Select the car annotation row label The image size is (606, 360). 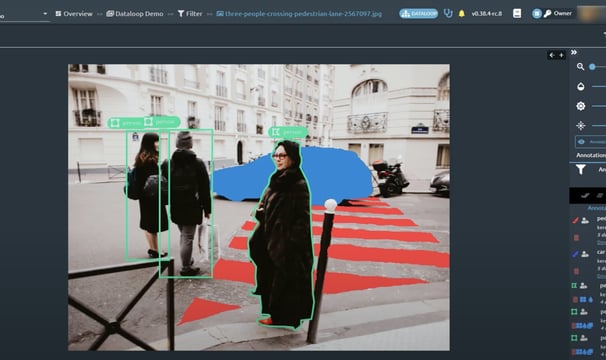coord(601,252)
